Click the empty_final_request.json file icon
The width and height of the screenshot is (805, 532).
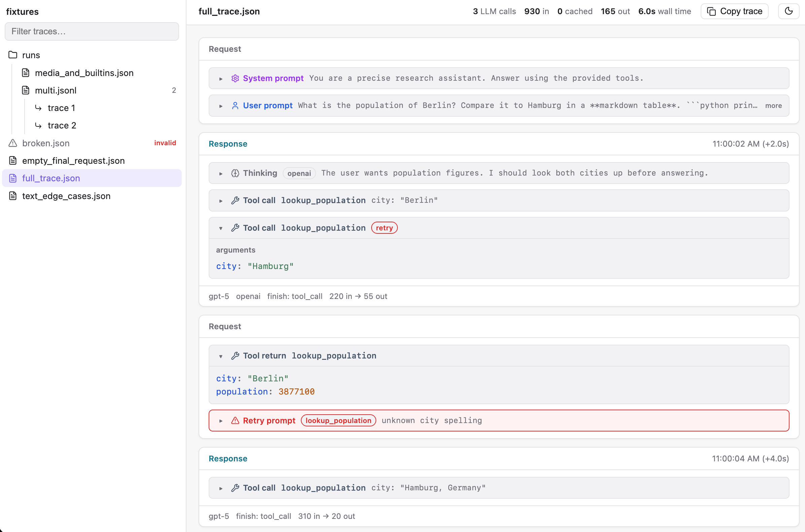click(x=13, y=160)
